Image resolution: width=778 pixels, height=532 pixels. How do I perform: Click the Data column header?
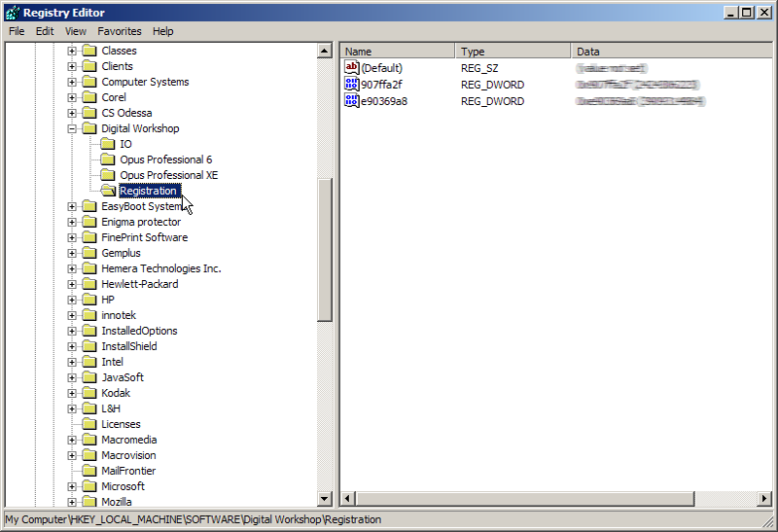click(671, 52)
